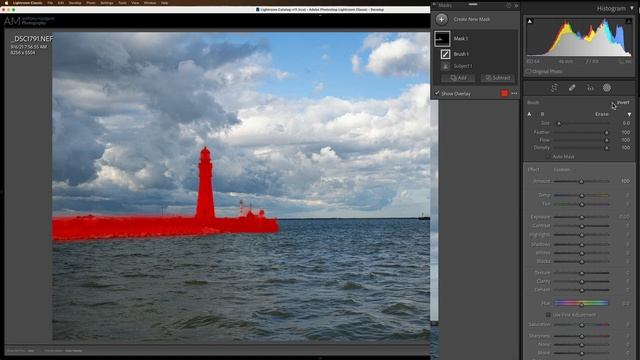Select brush B preset
This screenshot has height=360, width=640.
[x=542, y=114]
